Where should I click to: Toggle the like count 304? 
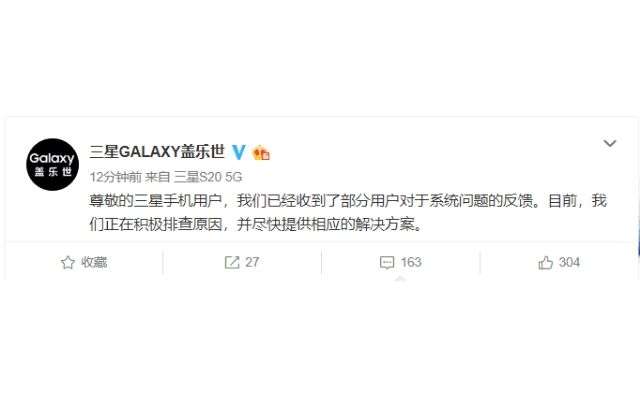569,262
